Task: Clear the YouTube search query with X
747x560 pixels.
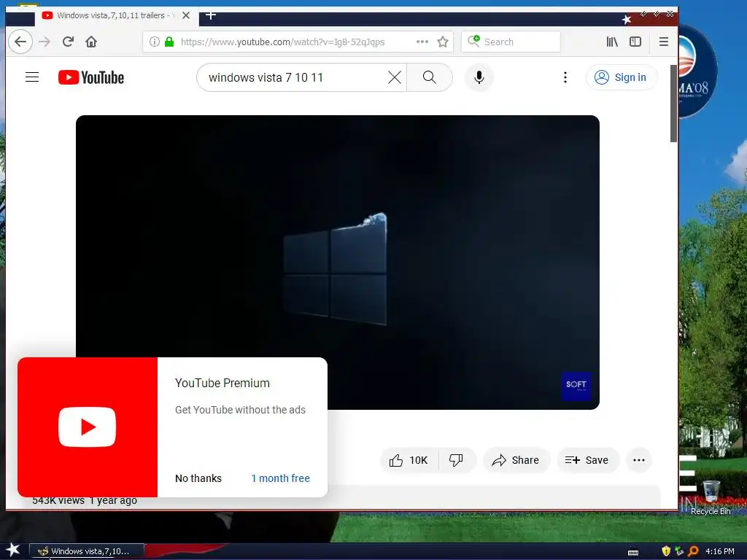Action: point(395,77)
